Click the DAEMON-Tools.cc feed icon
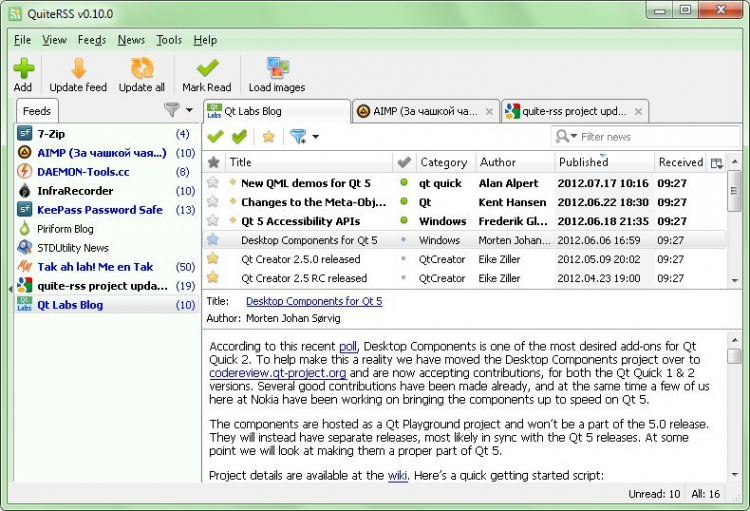 (24, 171)
